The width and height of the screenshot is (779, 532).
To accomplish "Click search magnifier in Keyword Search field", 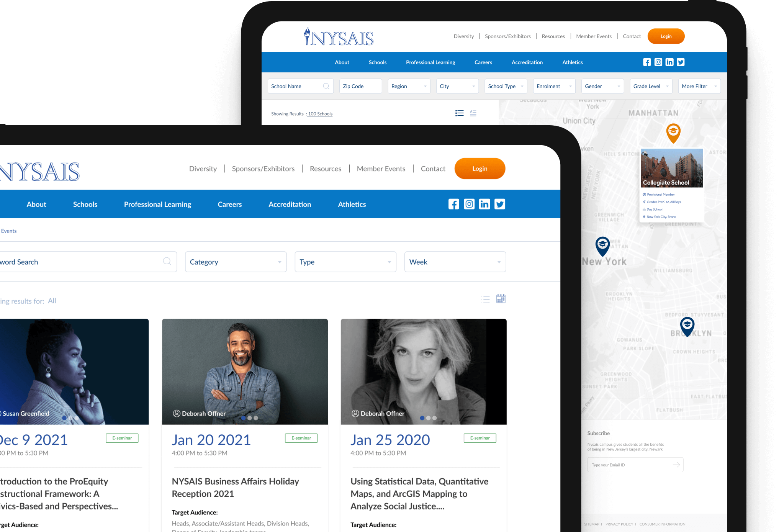I will pyautogui.click(x=167, y=261).
